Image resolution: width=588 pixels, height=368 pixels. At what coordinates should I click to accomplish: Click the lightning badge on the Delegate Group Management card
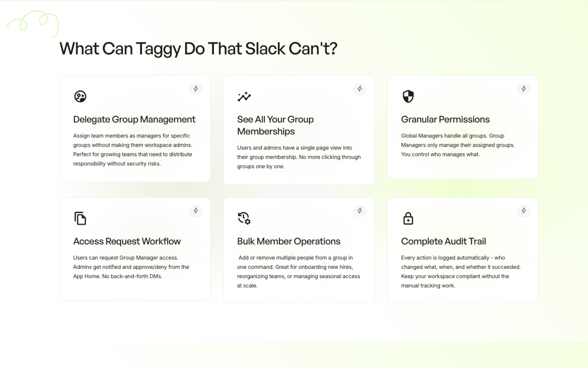(x=196, y=89)
